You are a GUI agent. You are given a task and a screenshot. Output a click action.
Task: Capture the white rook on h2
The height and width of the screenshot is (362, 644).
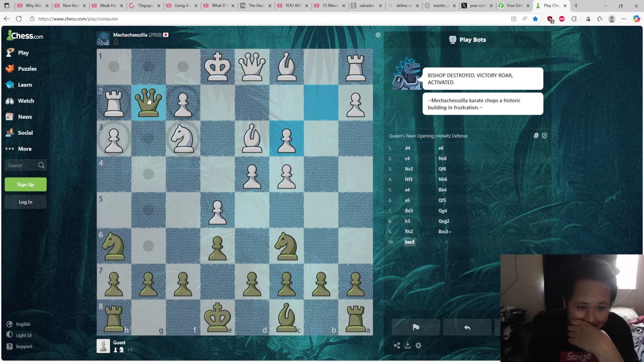(x=114, y=103)
